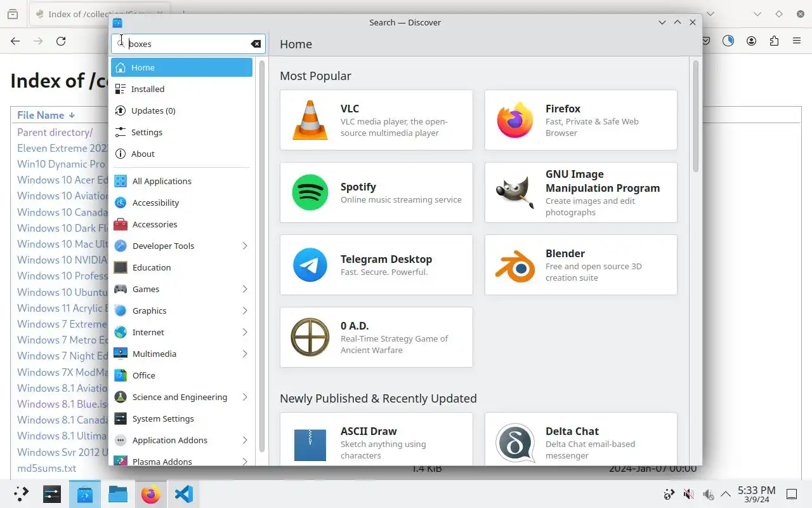Open md5sums.txt link in browser
Viewport: 812px width, 508px height.
click(46, 468)
